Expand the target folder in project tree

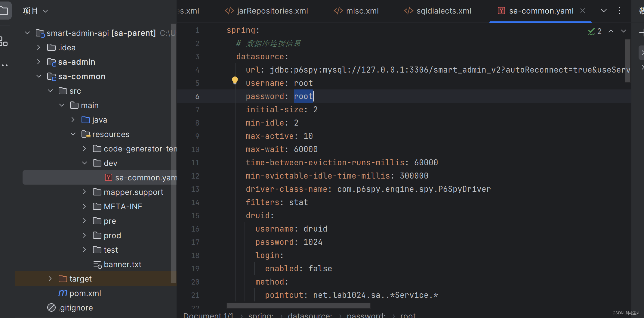50,279
